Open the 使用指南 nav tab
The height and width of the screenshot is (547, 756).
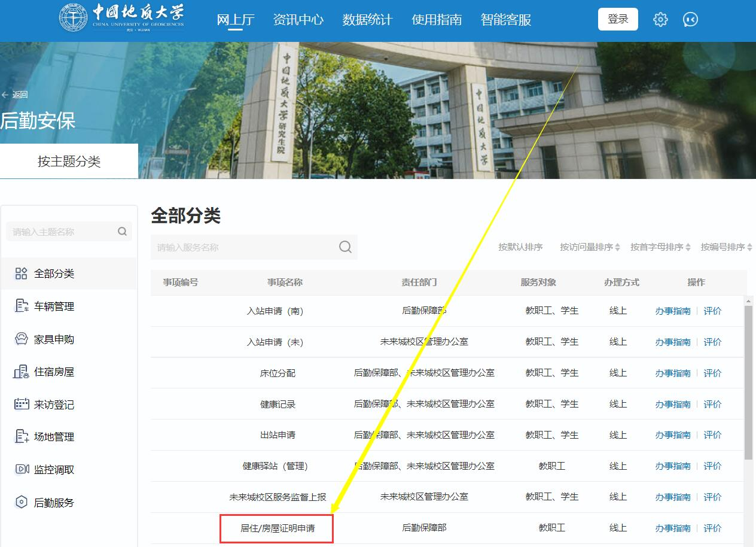(437, 20)
